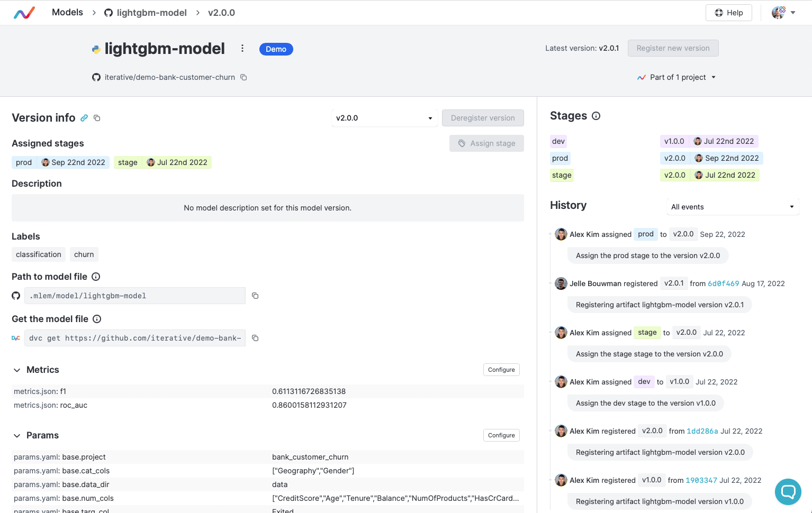Show info tooltip for Path to model file
Viewport: 812px width, 513px height.
click(96, 277)
